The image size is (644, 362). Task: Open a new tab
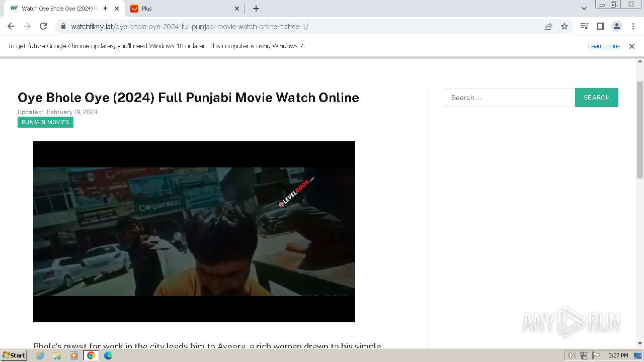[x=256, y=9]
